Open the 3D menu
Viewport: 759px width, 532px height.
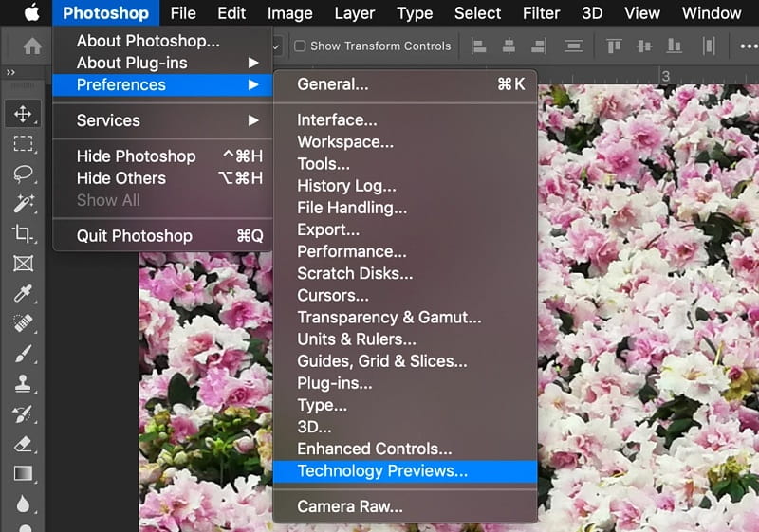(592, 13)
